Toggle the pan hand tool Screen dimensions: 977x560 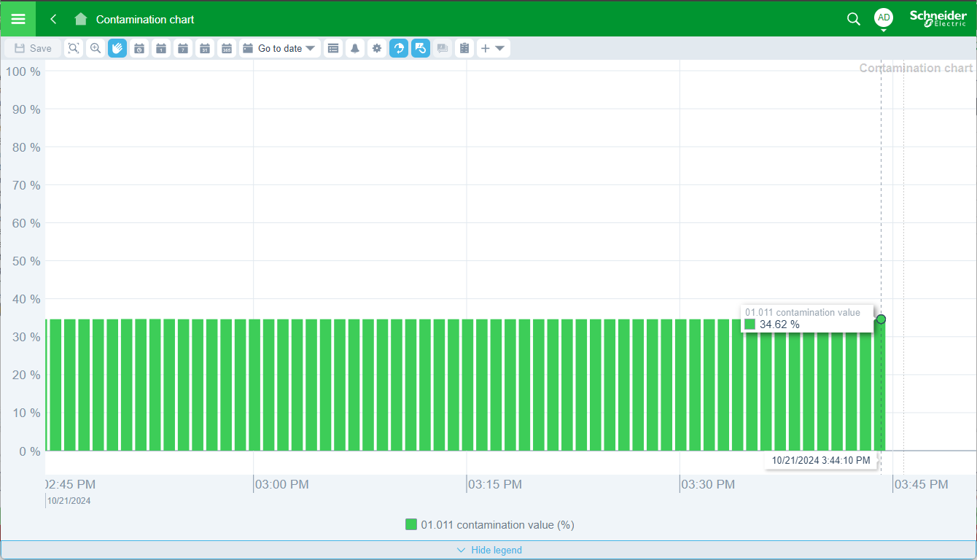click(117, 48)
